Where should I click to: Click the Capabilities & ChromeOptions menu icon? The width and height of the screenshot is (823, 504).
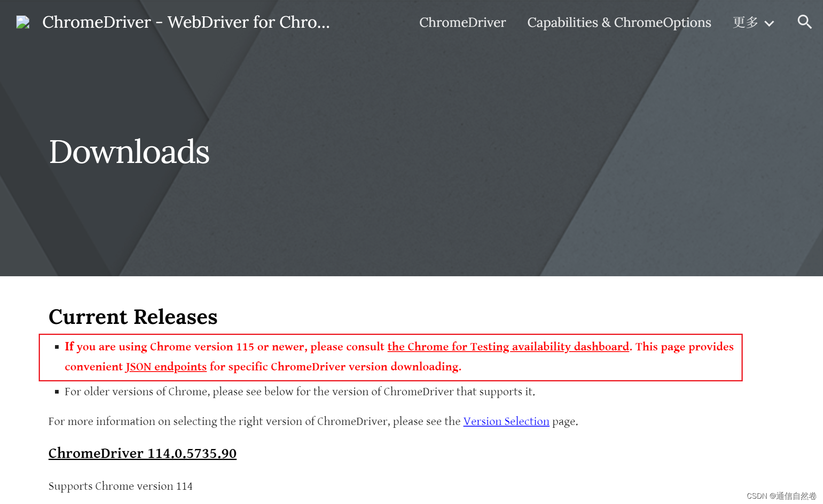[619, 22]
